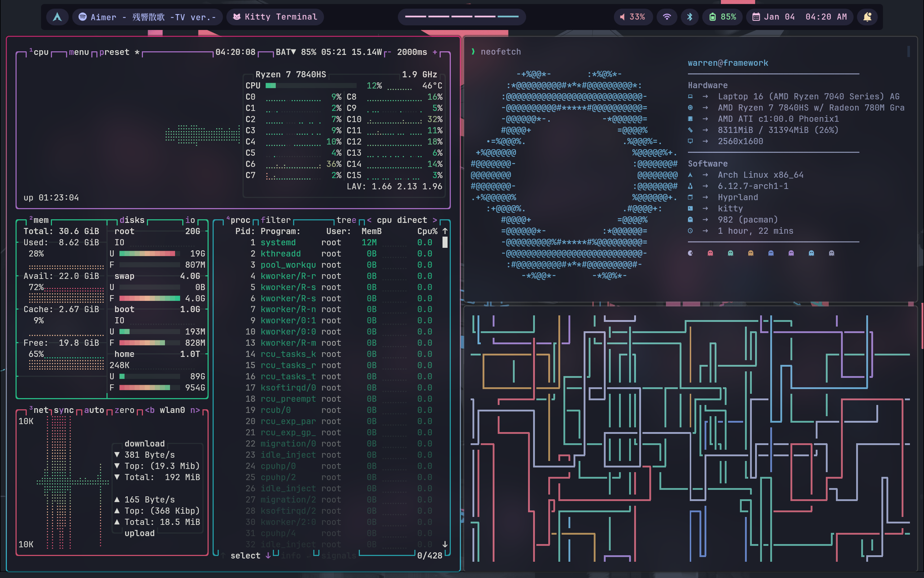924x578 pixels.
Task: Click select in the proc footer
Action: [245, 556]
